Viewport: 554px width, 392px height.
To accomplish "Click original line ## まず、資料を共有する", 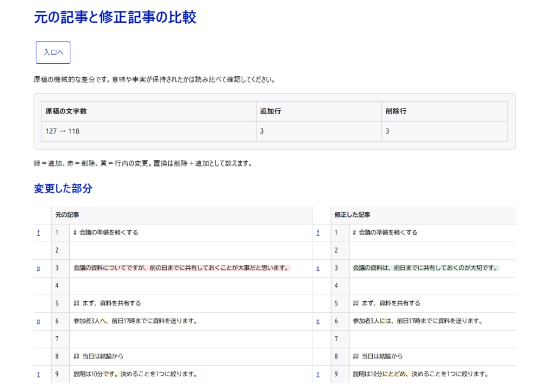I will 107,303.
